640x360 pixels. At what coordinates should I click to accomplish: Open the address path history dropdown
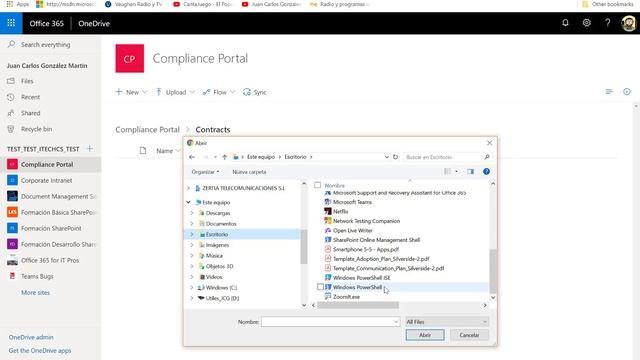pyautogui.click(x=387, y=157)
